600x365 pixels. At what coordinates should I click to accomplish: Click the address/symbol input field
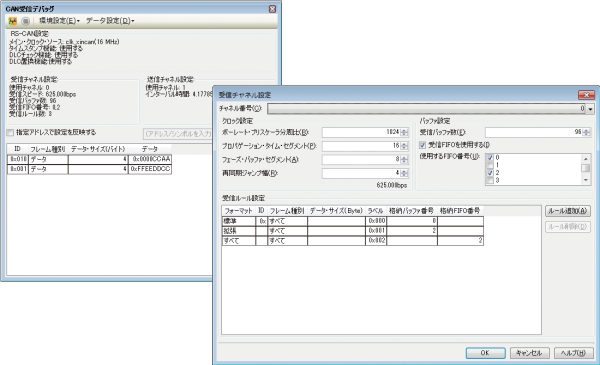coord(178,134)
